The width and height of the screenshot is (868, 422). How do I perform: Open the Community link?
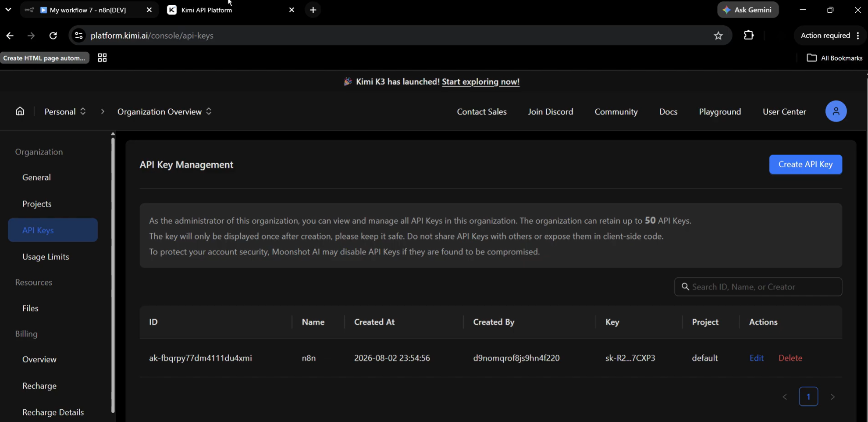[616, 111]
